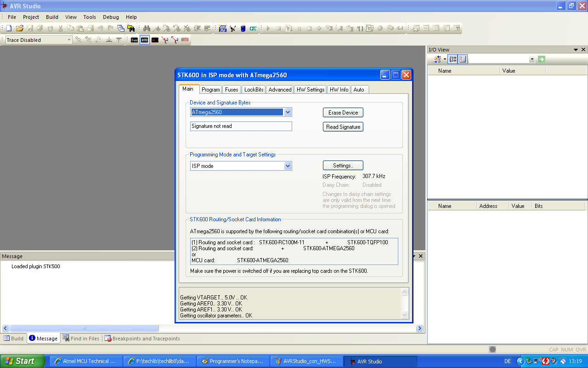
Task: Switch to the HW Info tab
Action: (339, 90)
